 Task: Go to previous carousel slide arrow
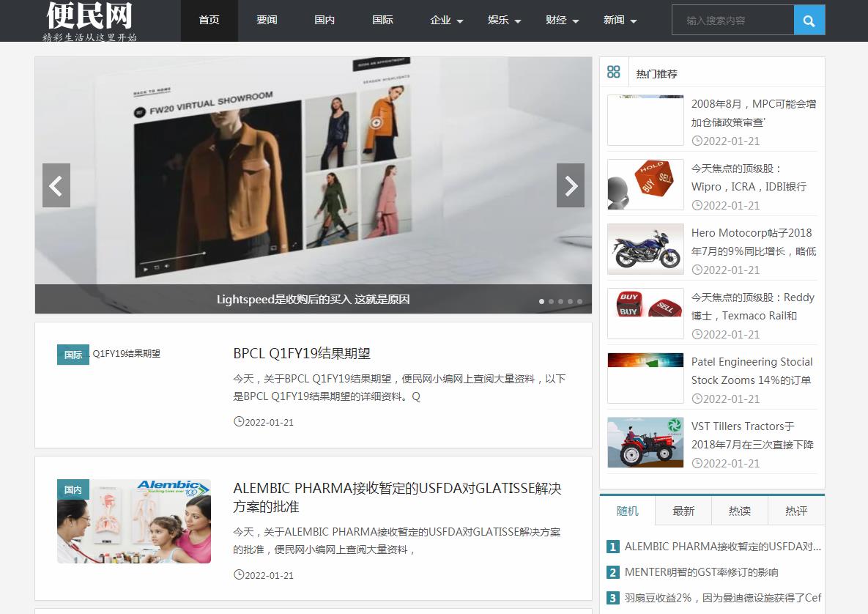tap(56, 185)
